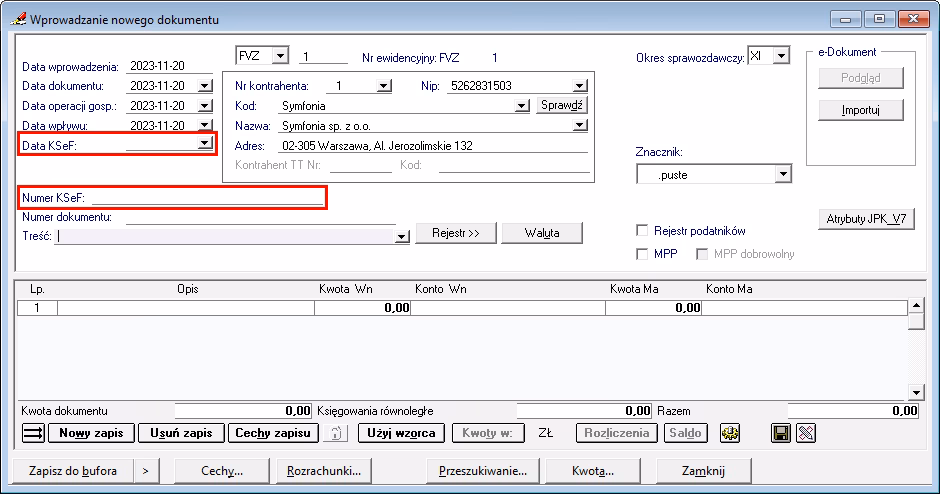Click the crossed tools icon beside floppy disk
This screenshot has height=494, width=940.
[x=806, y=433]
